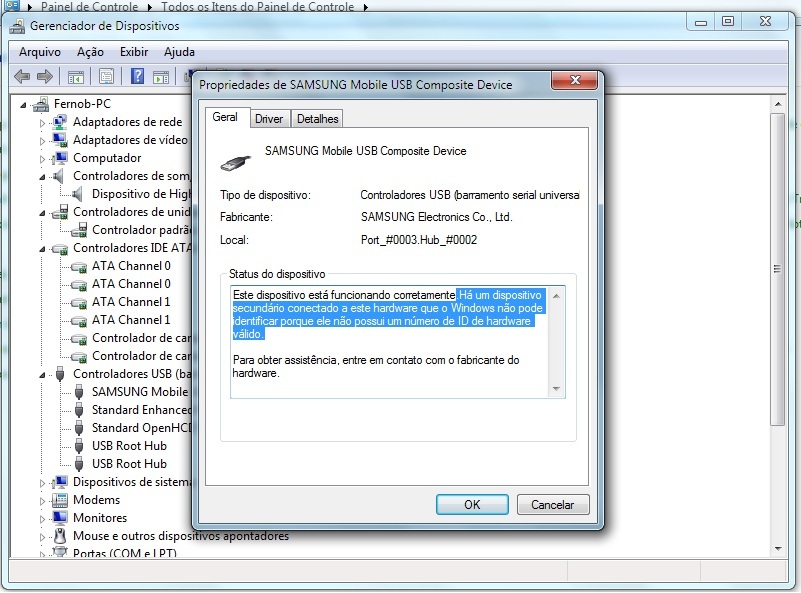This screenshot has height=593, width=801.
Task: Maximize the Gerenciador de Dispositivos window
Action: [x=728, y=21]
